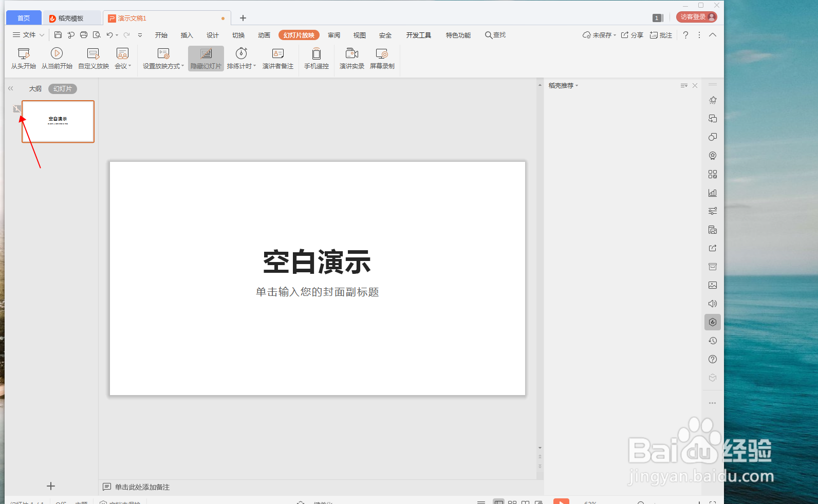The height and width of the screenshot is (504, 818).
Task: Click the help question mark icon
Action: 685,35
